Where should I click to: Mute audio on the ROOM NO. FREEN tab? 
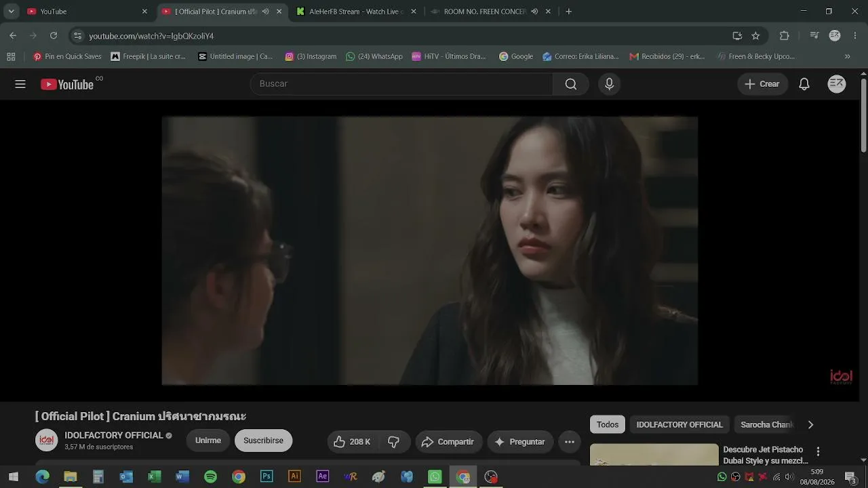click(x=534, y=12)
